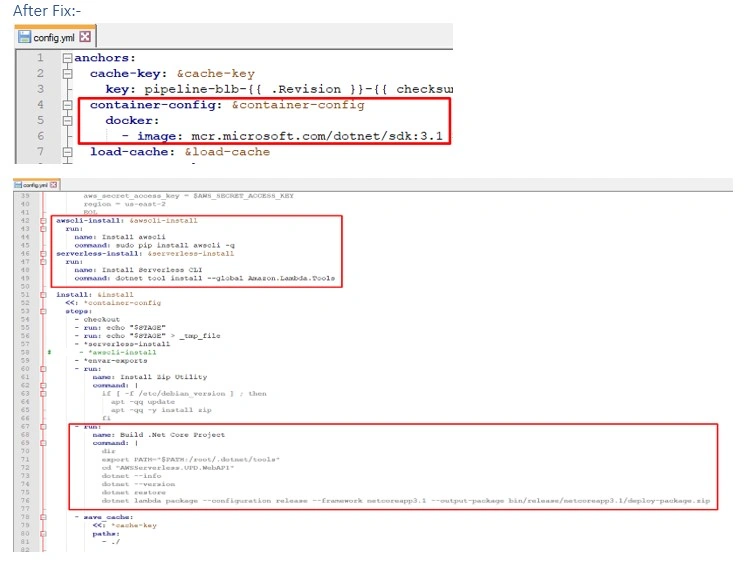Image resolution: width=751 pixels, height=566 pixels.
Task: Click the "anchors:" line in the upper editor
Action: coord(105,58)
